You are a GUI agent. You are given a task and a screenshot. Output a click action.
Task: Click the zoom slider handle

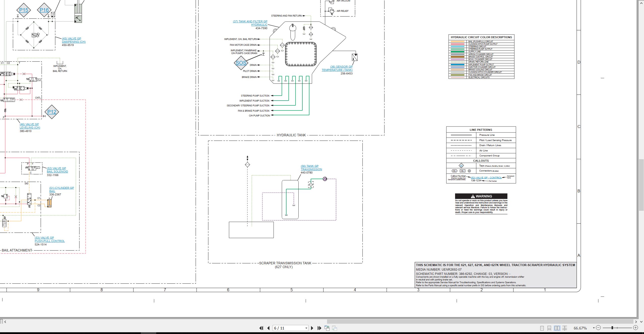coord(612,328)
